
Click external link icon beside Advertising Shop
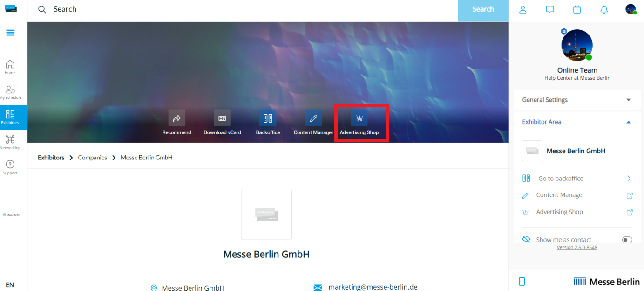(x=629, y=212)
